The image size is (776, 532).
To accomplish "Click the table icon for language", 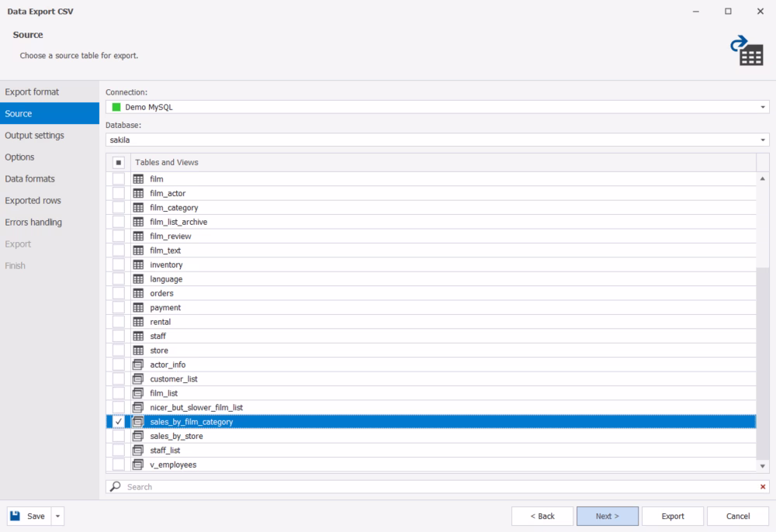I will tap(138, 279).
